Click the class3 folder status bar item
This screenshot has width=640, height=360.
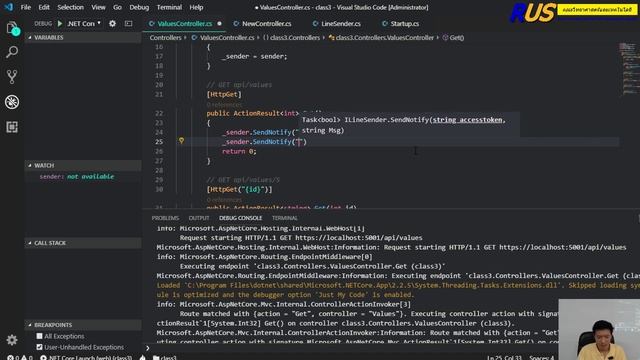click(164, 358)
